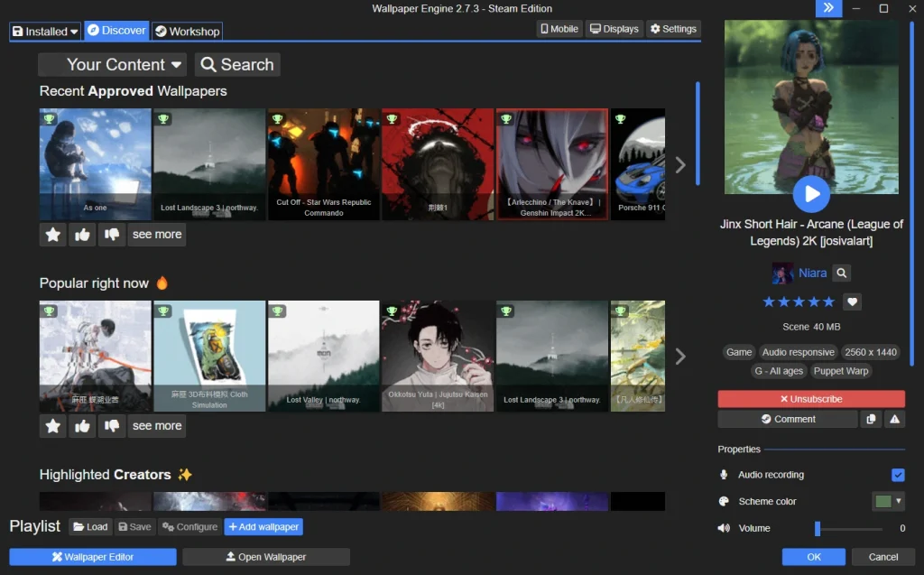Configure the playlist
The image size is (924, 575).
pos(189,526)
